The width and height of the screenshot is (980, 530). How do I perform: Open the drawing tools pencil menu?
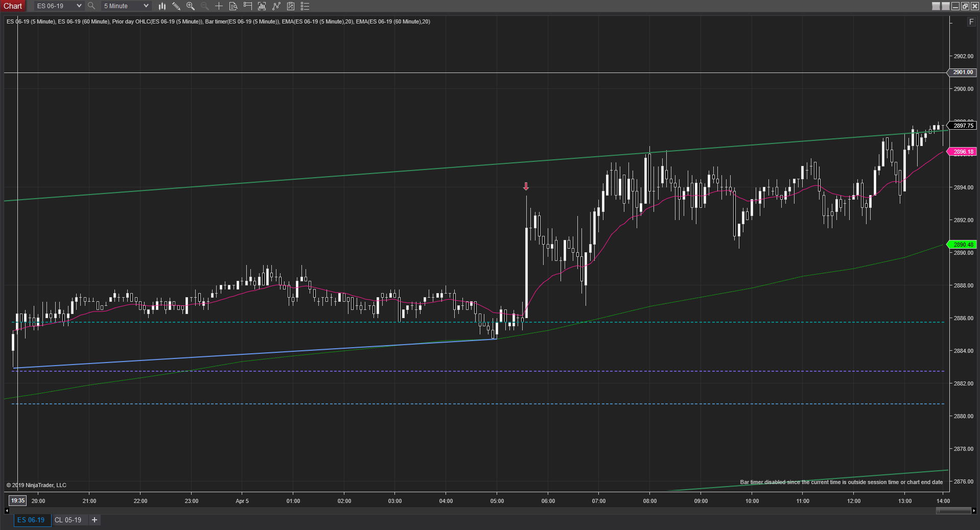176,6
